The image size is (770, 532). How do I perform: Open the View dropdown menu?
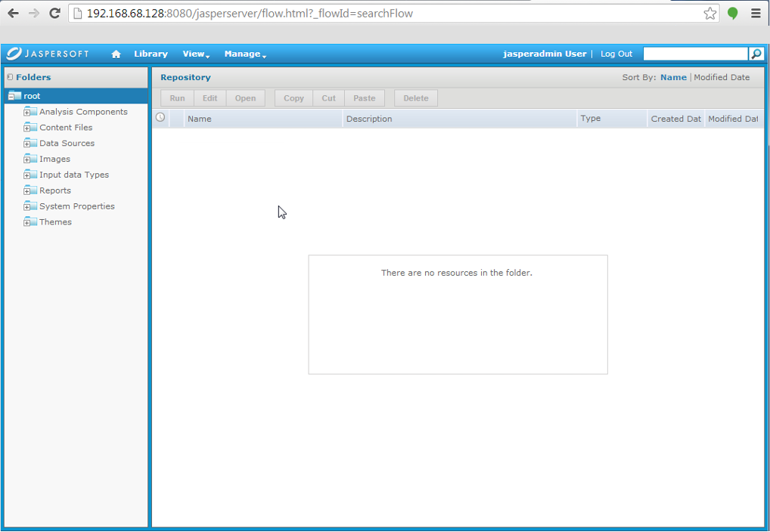click(x=196, y=54)
